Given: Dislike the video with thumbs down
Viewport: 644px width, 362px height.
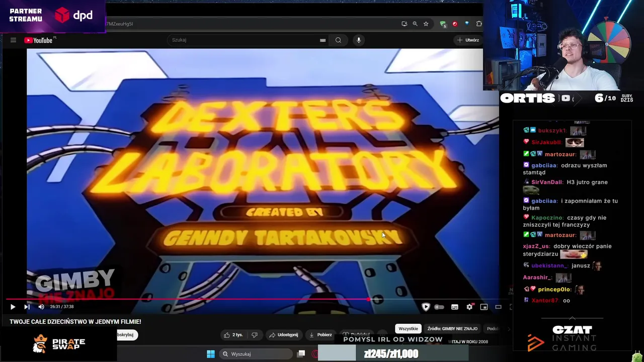Looking at the screenshot, I should point(255,335).
